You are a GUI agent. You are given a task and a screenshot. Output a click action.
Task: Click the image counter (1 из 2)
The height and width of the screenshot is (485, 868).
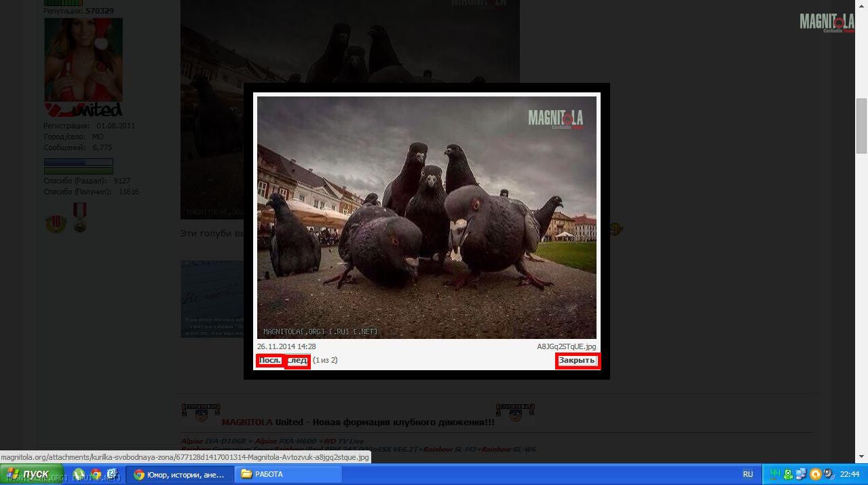click(x=325, y=360)
